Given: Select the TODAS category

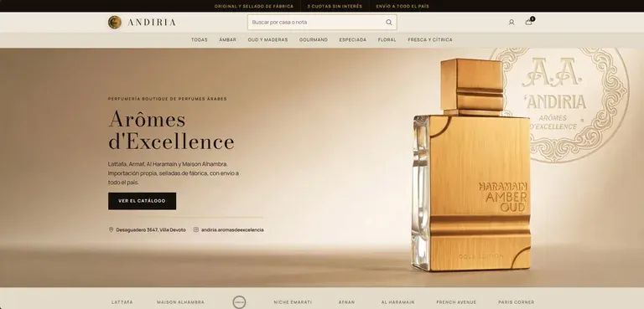Looking at the screenshot, I should click(200, 40).
